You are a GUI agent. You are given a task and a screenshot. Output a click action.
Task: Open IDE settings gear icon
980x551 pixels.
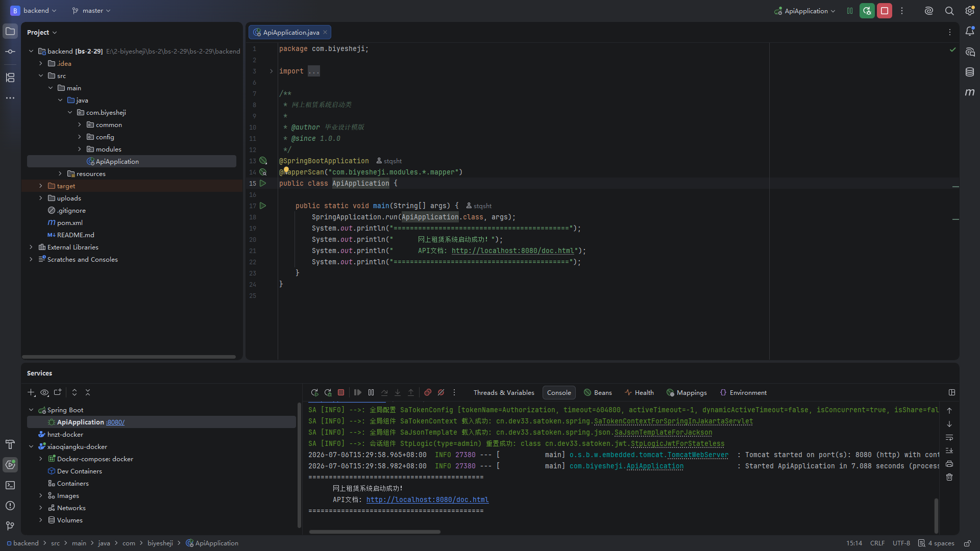970,11
